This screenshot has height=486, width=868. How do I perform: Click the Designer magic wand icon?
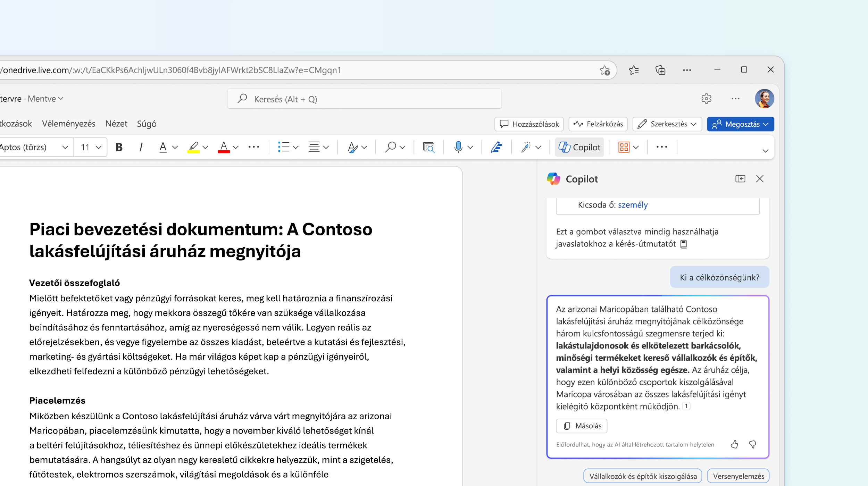pyautogui.click(x=526, y=147)
